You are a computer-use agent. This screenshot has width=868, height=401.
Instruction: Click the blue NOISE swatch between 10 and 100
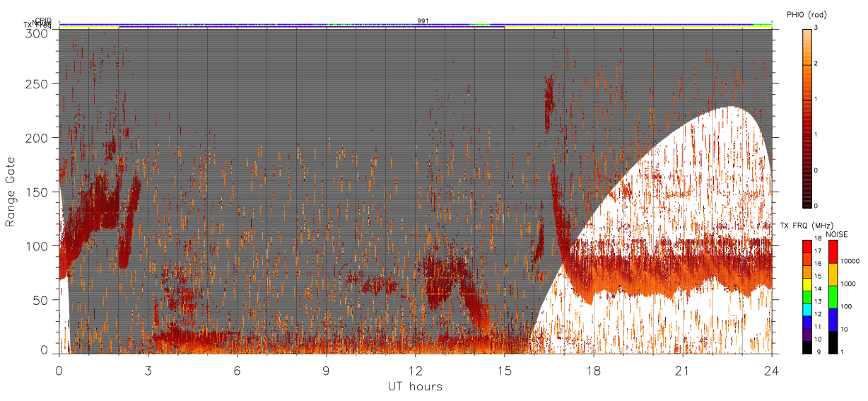[833, 320]
